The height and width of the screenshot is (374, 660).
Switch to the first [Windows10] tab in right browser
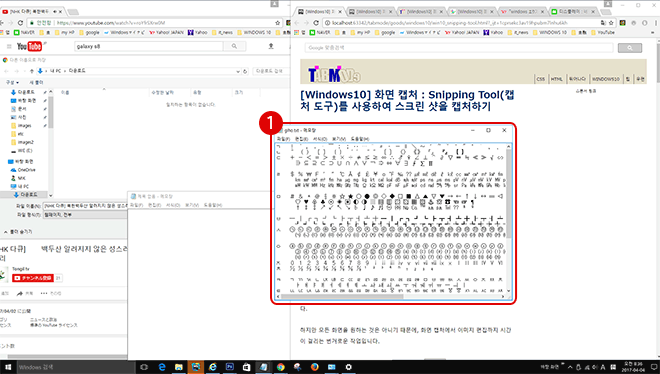320,11
